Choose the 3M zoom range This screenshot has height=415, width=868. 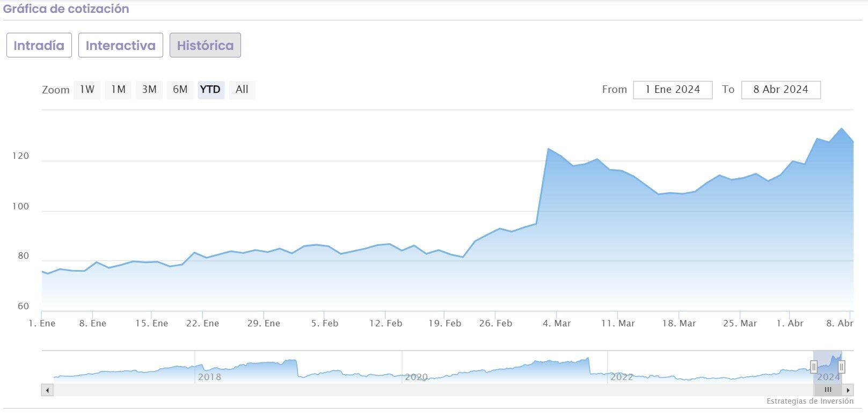(x=149, y=90)
